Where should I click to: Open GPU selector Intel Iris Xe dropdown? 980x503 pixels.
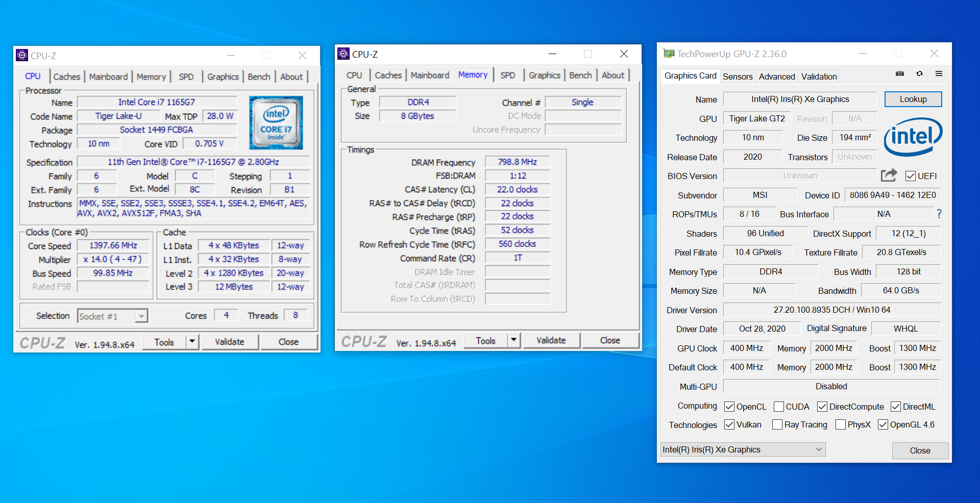coord(743,449)
